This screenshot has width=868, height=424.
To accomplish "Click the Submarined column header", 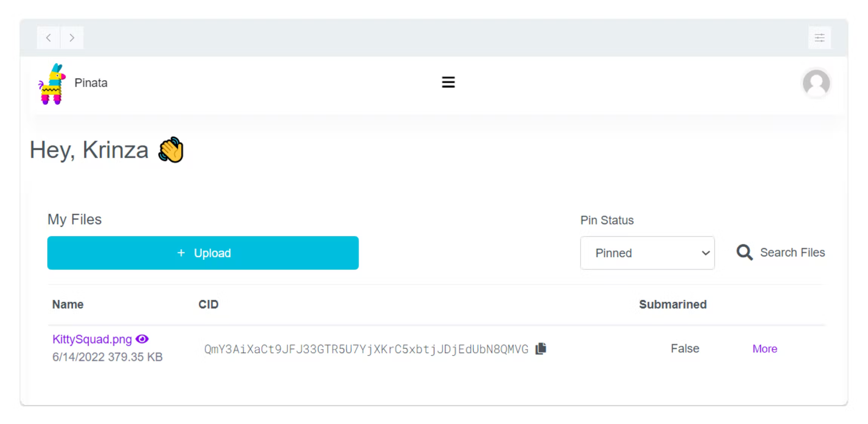I will (673, 304).
